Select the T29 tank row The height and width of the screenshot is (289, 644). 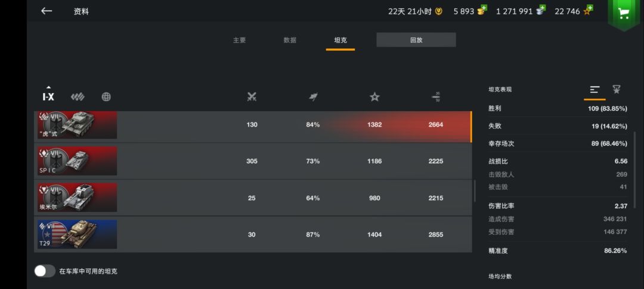253,235
